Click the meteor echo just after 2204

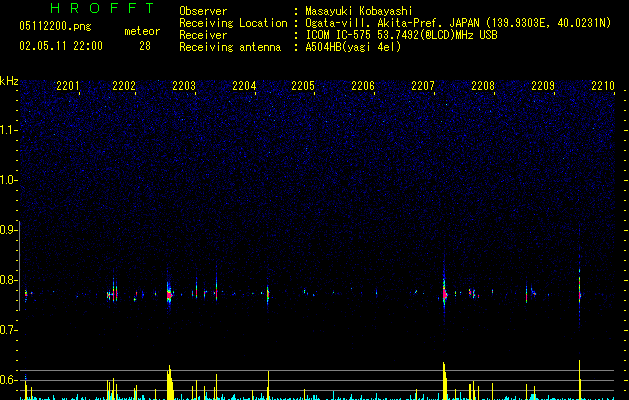268,294
